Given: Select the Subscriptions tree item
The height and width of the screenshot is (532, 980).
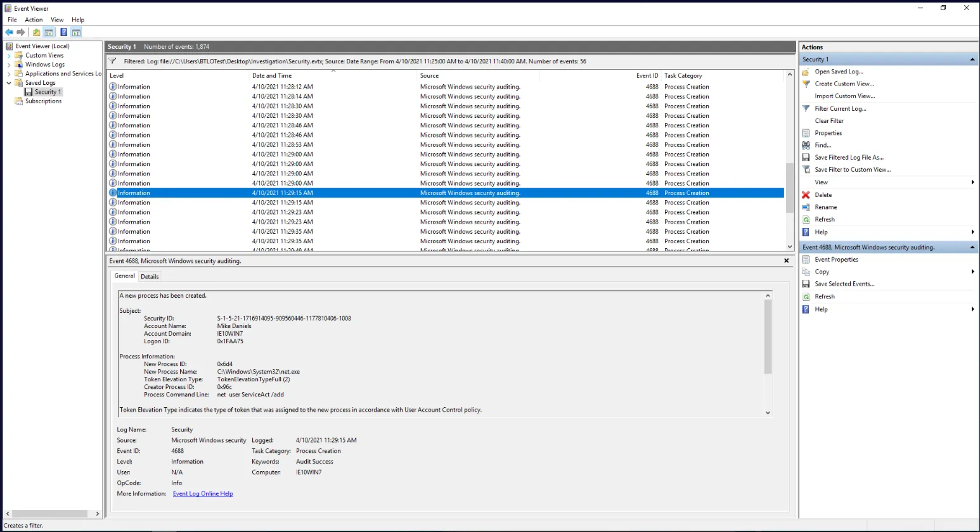Looking at the screenshot, I should pos(44,101).
